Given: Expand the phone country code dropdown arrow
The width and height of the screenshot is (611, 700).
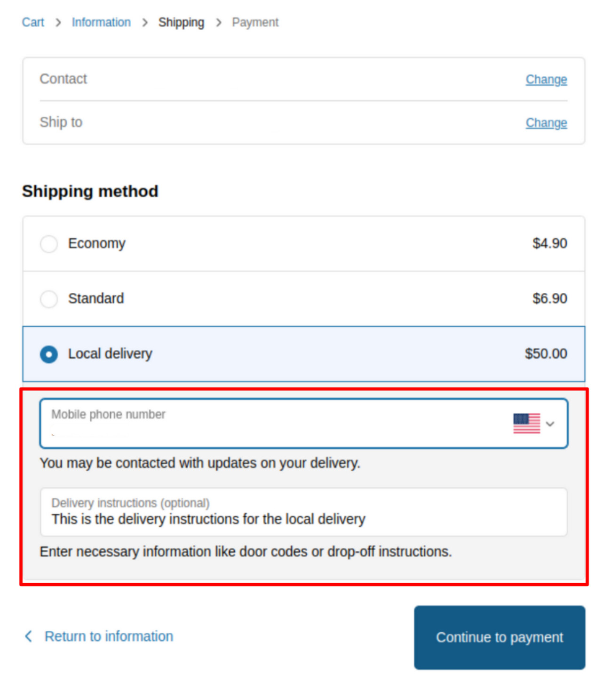Looking at the screenshot, I should click(x=550, y=424).
